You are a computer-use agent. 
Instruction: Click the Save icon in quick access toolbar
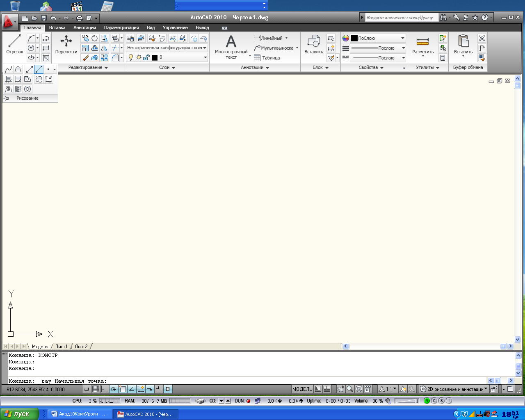[x=44, y=18]
